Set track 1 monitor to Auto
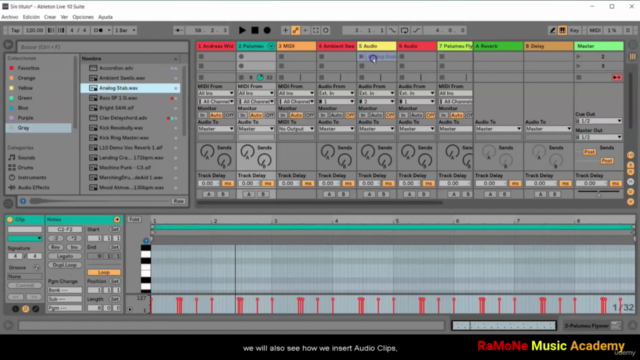Viewport: 640px width, 360px height. coord(216,116)
